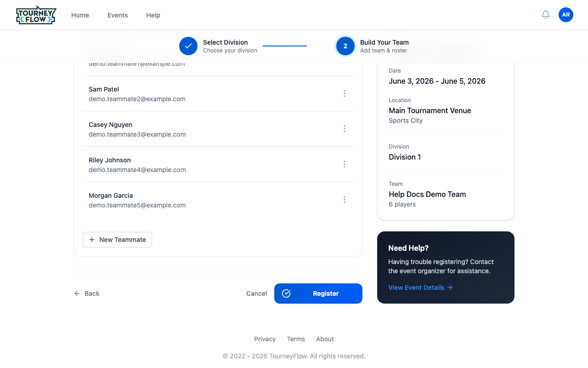Open the About footer link
This screenshot has width=588, height=368.
(x=325, y=339)
